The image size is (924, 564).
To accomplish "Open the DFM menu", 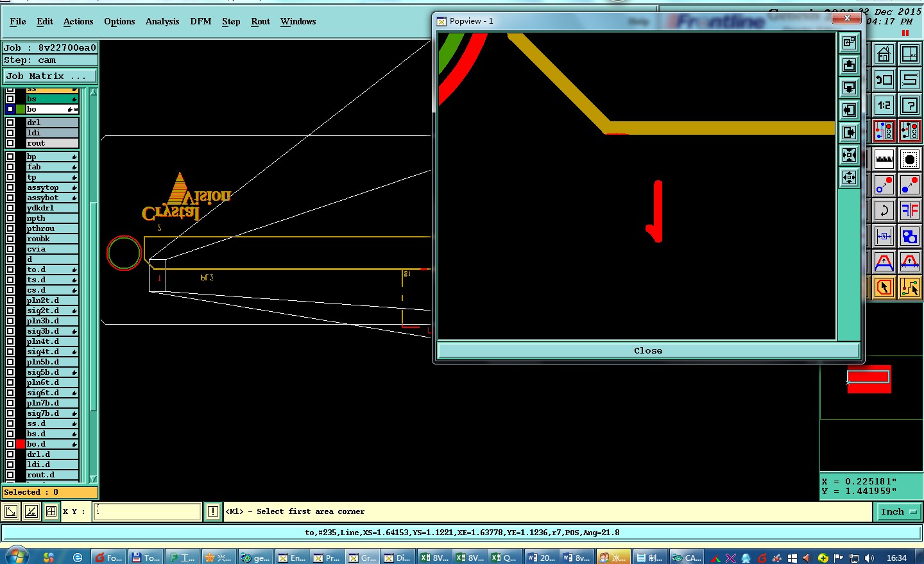I will point(201,21).
